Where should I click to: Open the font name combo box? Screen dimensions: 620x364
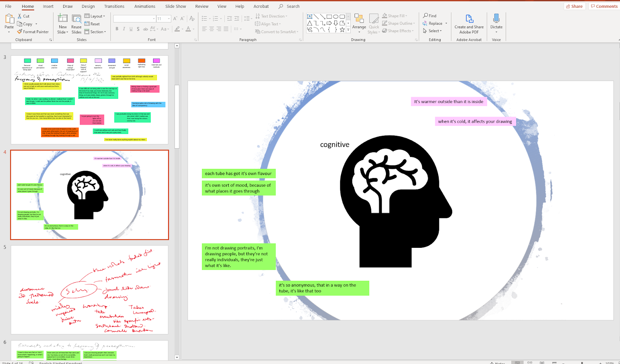134,19
